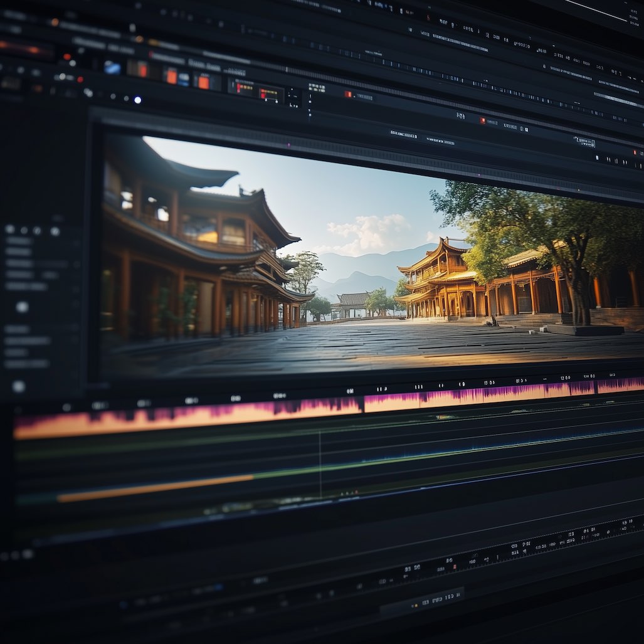Click the small red marker icon above the preview
This screenshot has height=644, width=644.
pos(347,94)
